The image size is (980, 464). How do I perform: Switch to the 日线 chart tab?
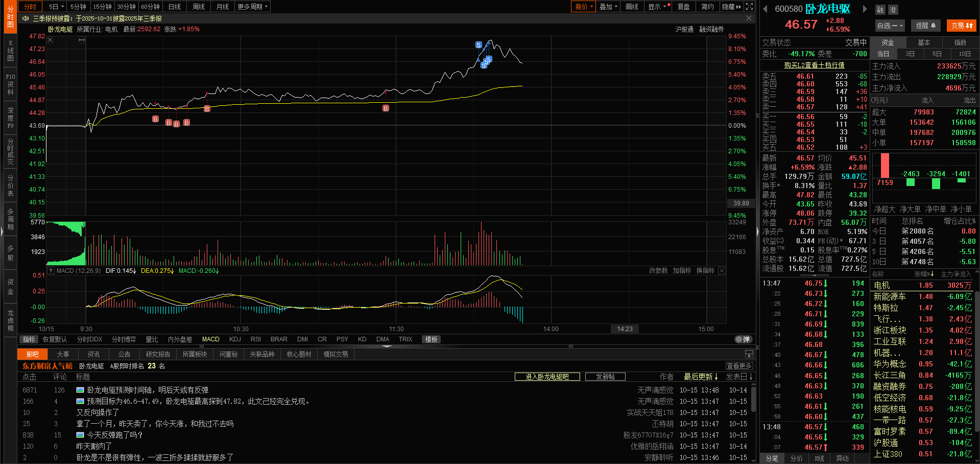point(175,7)
